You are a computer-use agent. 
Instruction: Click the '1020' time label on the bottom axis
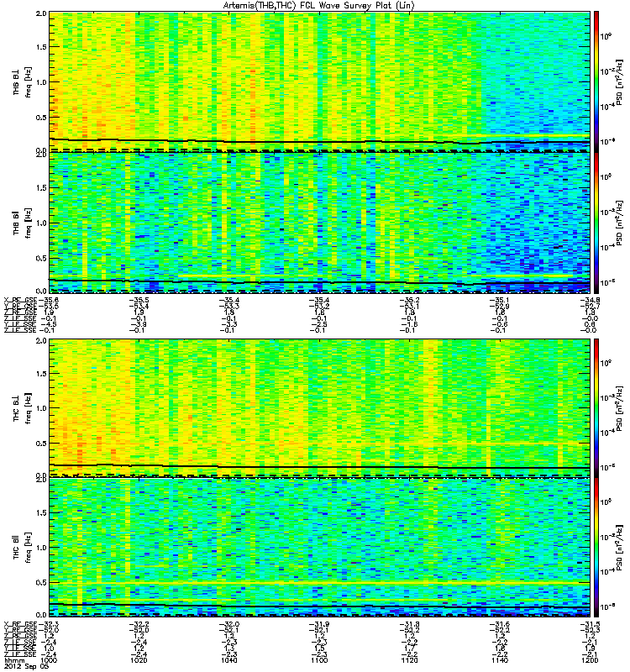139,660
